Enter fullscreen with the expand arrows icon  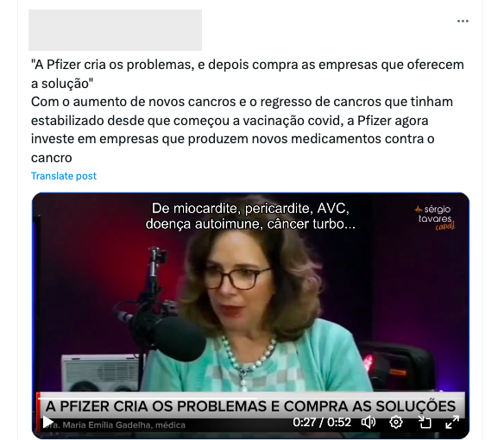coord(452,422)
